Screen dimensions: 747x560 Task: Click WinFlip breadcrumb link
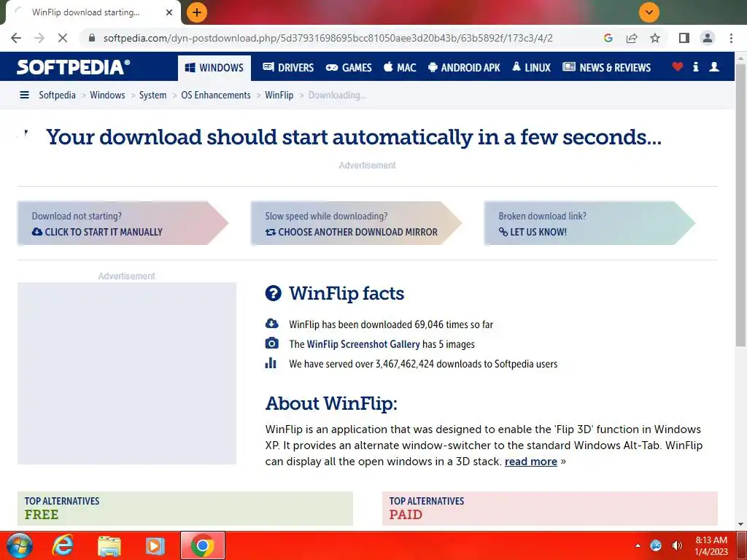click(x=279, y=96)
